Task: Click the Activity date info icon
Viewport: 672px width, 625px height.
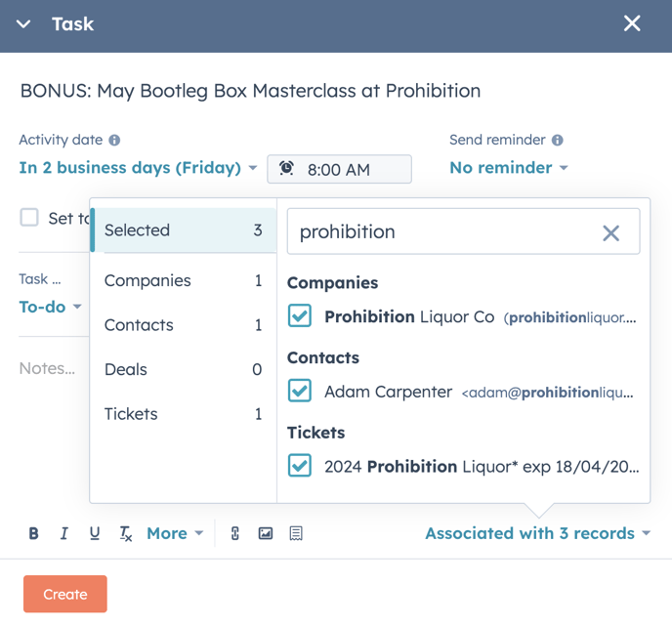Action: tap(114, 141)
